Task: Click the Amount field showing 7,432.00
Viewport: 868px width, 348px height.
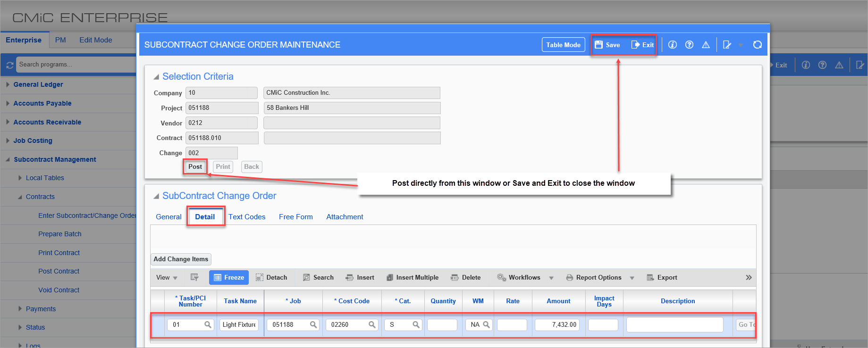Action: 557,325
